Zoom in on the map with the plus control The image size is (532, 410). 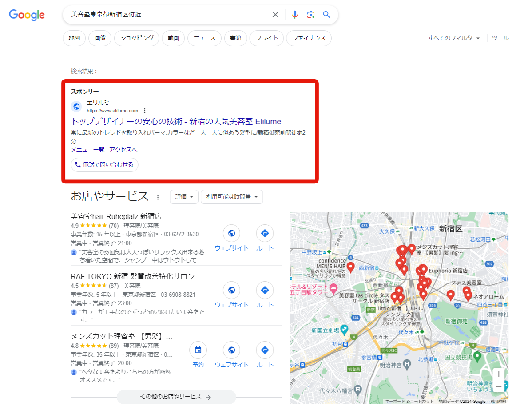pyautogui.click(x=498, y=374)
